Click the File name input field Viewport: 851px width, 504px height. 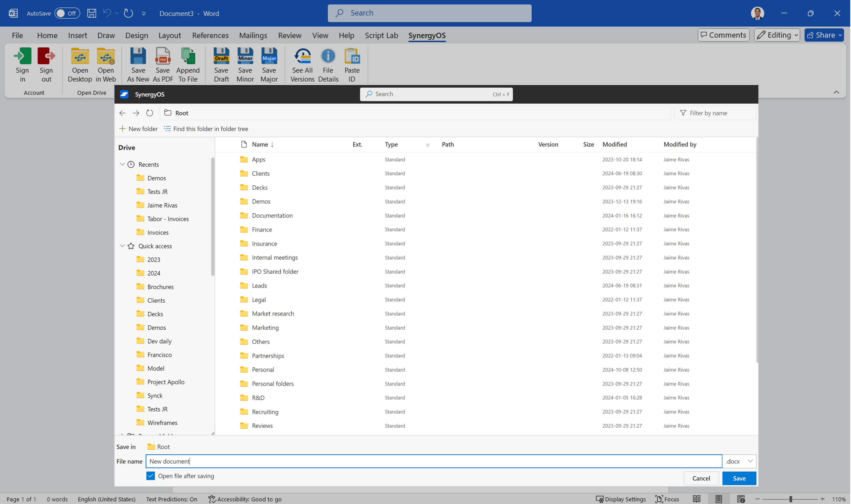[x=434, y=461]
